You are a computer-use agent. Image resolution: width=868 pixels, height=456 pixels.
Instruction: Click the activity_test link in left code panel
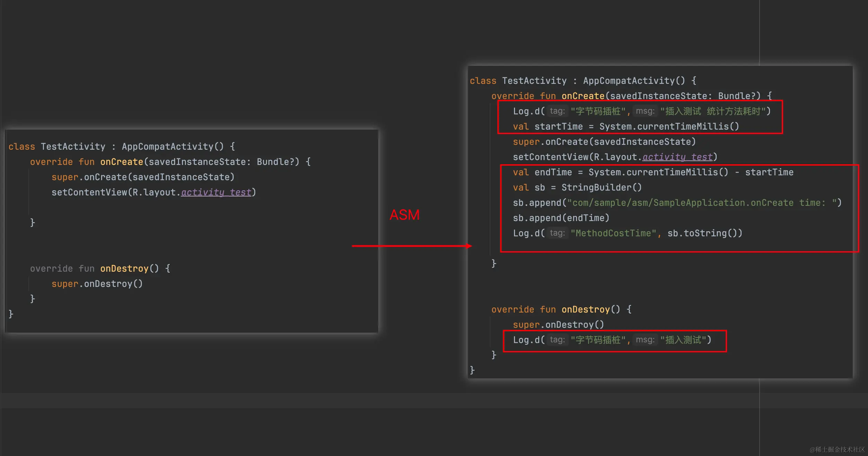pos(216,192)
